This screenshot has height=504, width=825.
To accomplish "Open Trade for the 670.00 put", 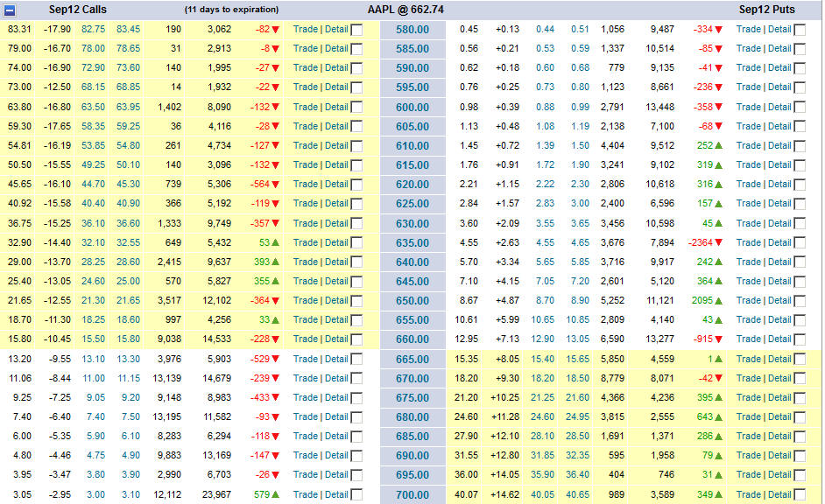I will coord(749,378).
